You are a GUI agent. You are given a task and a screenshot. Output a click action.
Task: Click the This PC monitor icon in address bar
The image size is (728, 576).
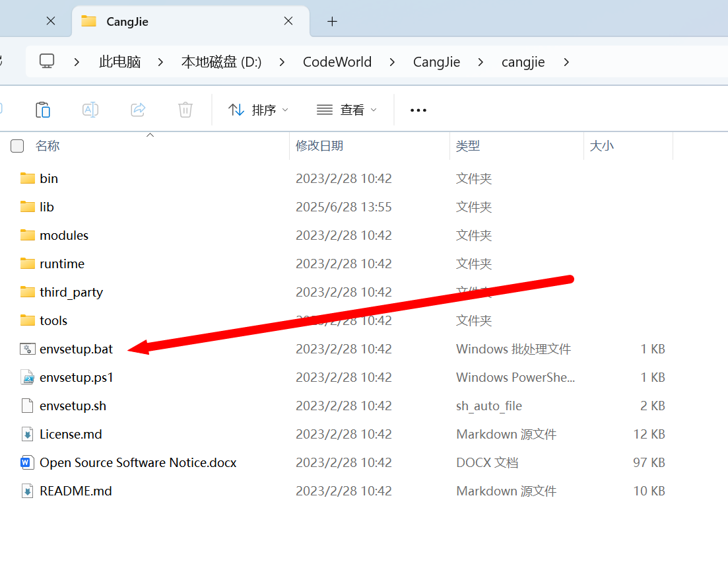[47, 61]
